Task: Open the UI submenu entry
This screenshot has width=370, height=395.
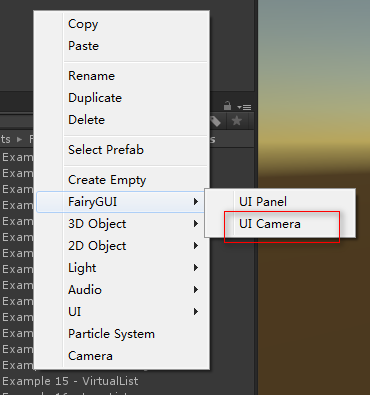Action: tap(122, 312)
